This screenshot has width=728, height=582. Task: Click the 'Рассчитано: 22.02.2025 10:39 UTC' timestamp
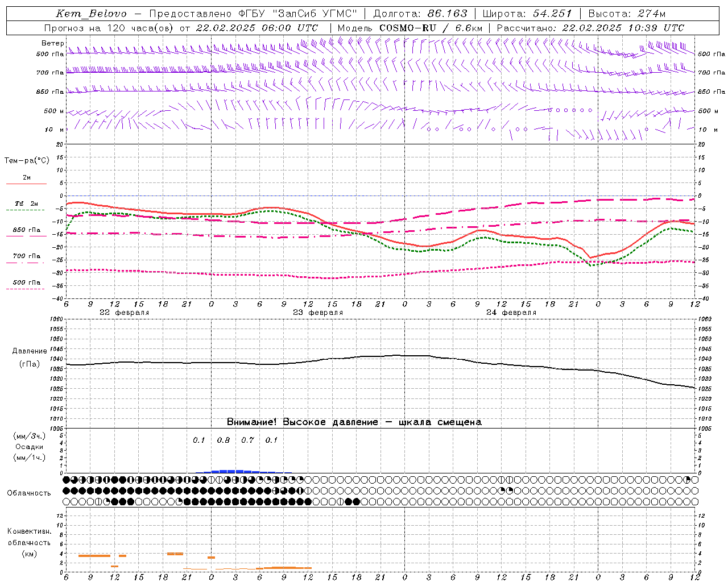coord(590,28)
